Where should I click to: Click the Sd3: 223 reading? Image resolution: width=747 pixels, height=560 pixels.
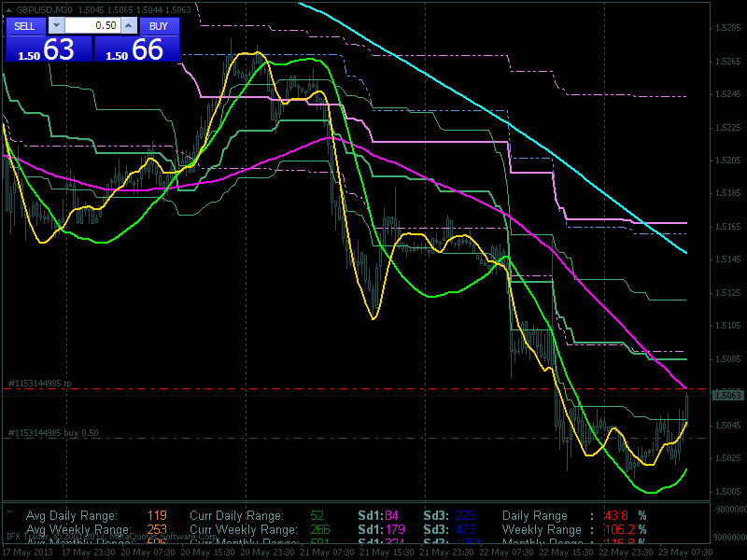click(x=449, y=516)
